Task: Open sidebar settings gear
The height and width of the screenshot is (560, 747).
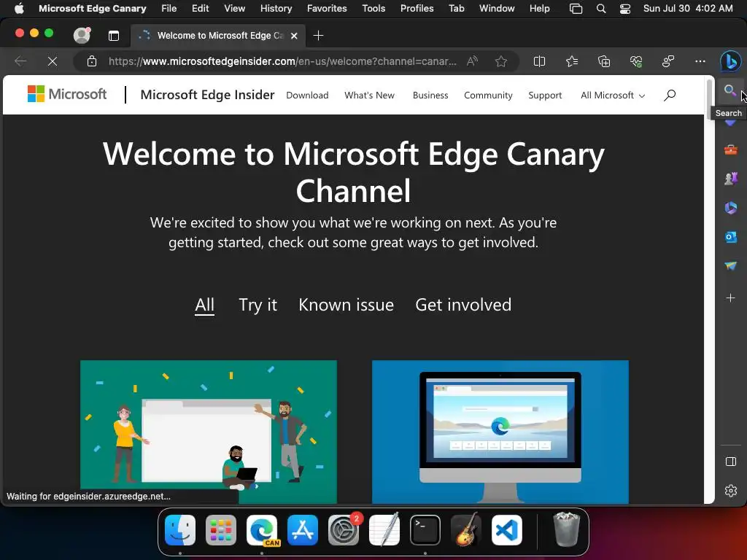Action: coord(730,491)
